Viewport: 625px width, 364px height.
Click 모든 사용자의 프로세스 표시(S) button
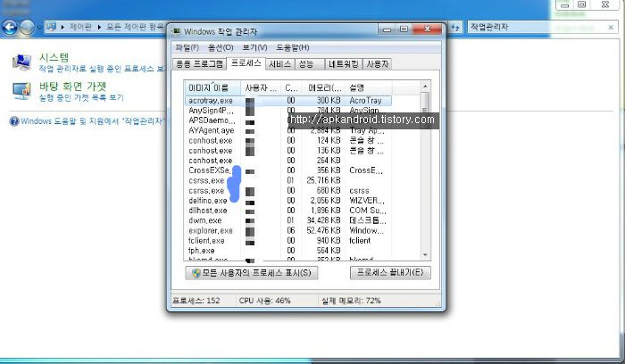tap(252, 273)
